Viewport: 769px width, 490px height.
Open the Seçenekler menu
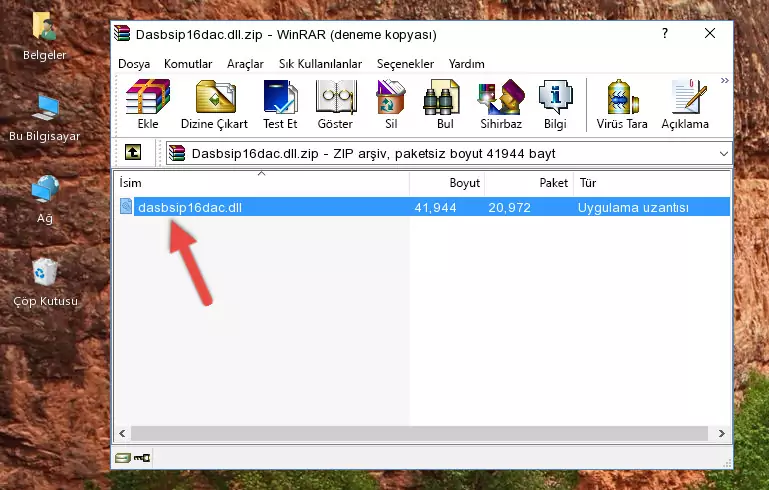pyautogui.click(x=405, y=64)
